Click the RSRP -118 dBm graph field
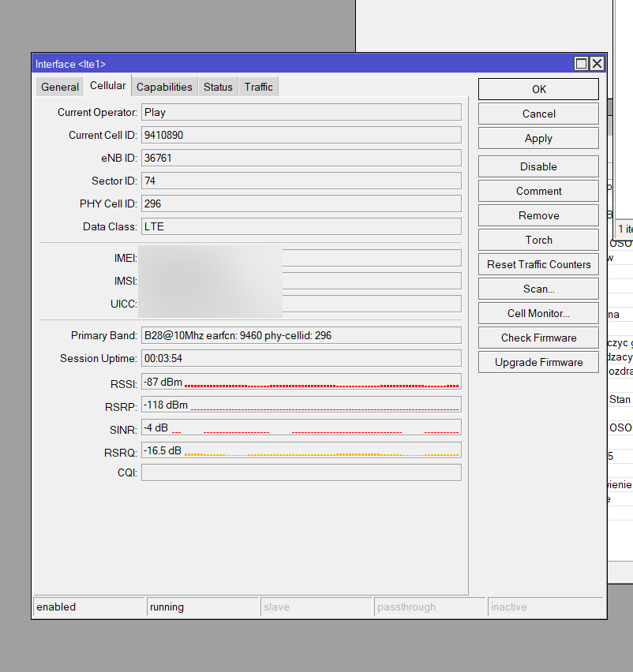 pyautogui.click(x=302, y=404)
